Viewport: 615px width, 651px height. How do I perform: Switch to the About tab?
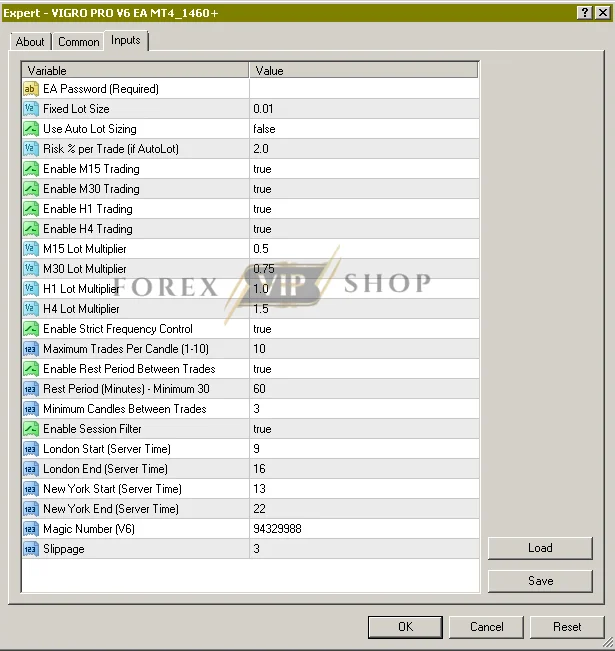(30, 42)
